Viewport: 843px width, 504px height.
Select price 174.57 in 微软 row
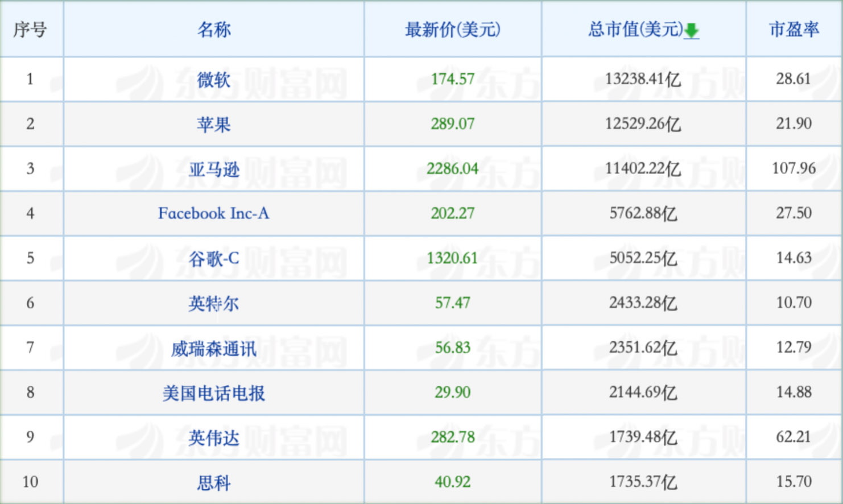(453, 79)
